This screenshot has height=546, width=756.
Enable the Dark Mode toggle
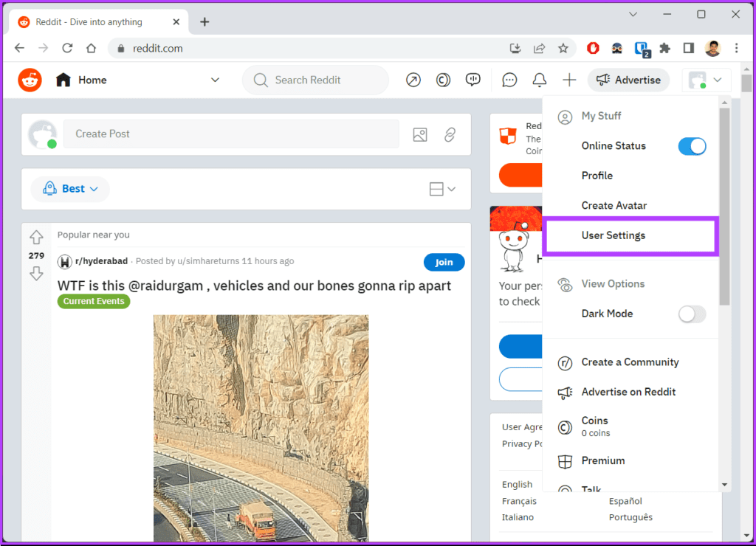(x=692, y=314)
